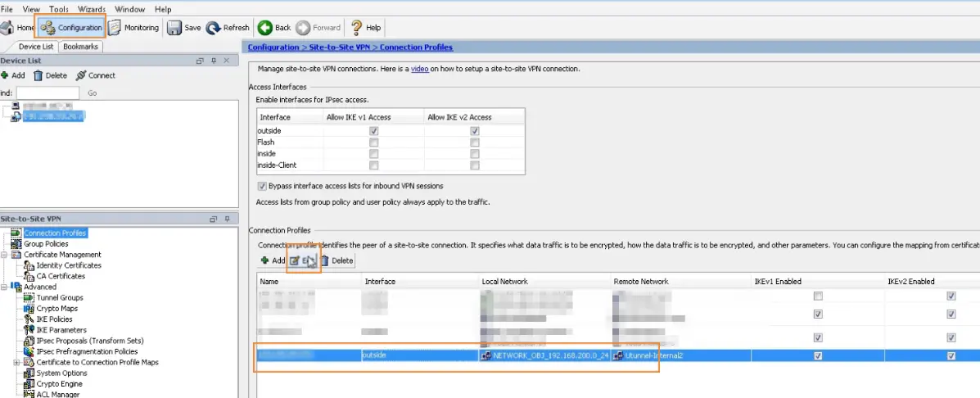Open IPsec Proposals (Transform Sets)

(90, 341)
